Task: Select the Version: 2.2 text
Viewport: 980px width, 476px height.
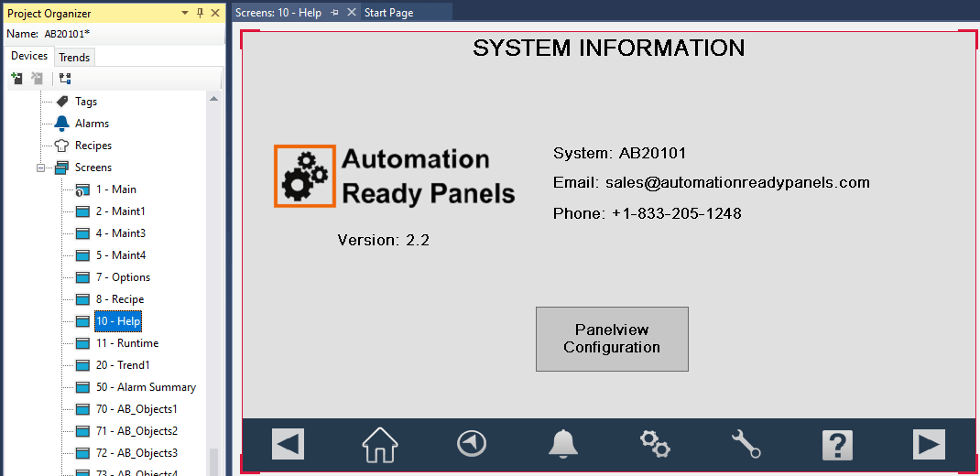Action: [383, 240]
